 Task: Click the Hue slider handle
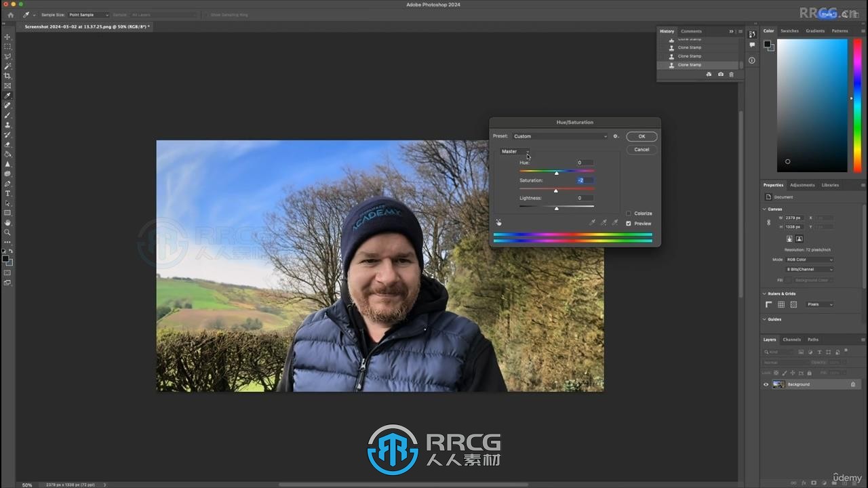557,173
